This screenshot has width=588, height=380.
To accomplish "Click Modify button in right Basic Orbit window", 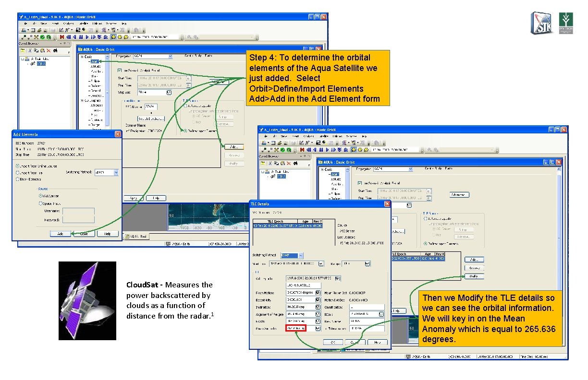I will point(474,276).
